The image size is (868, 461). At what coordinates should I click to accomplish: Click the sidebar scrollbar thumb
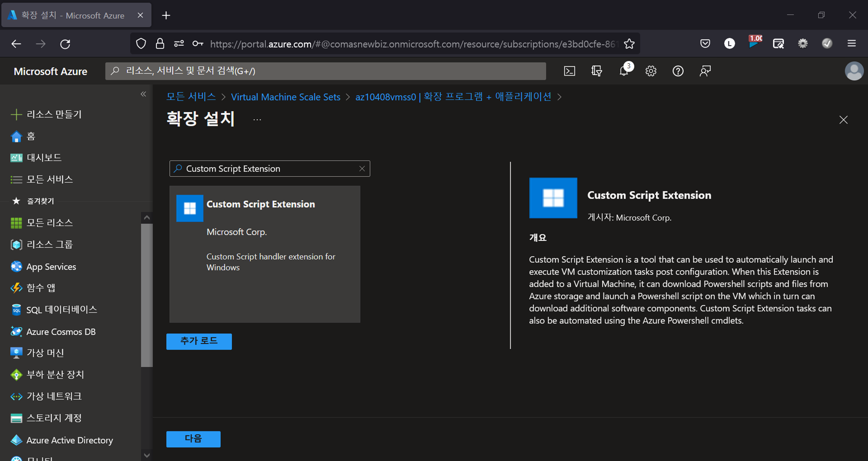click(x=147, y=295)
